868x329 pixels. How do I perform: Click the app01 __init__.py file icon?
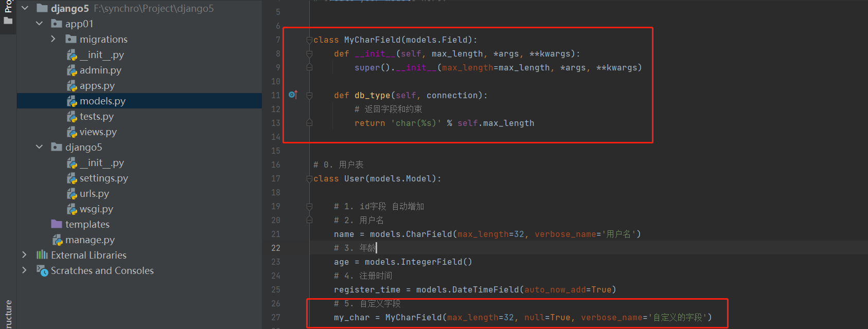pyautogui.click(x=72, y=55)
